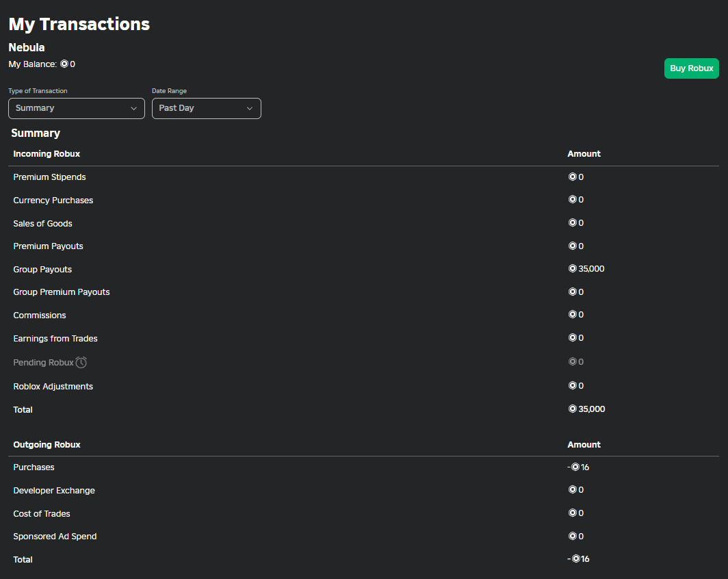Select the Roblox Adjustments label
The width and height of the screenshot is (728, 579).
point(53,386)
